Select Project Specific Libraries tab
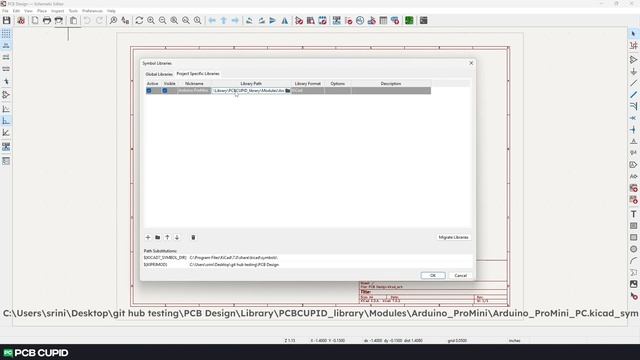Image resolution: width=640 pixels, height=360 pixels. click(198, 74)
